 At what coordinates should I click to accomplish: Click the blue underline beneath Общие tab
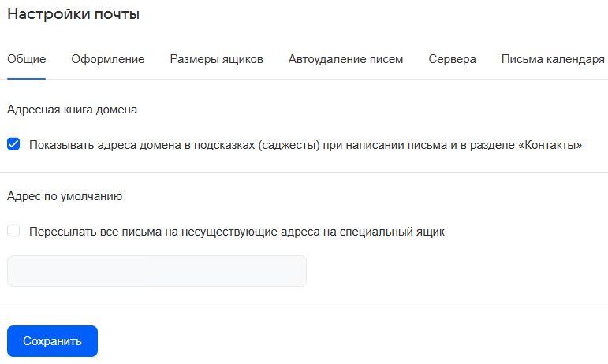click(26, 78)
